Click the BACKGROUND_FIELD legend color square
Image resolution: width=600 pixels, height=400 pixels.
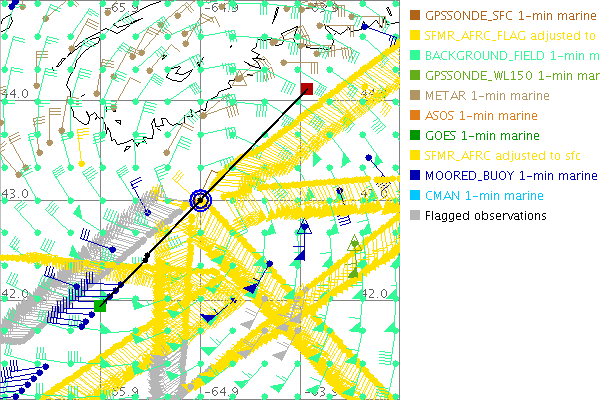[x=415, y=56]
